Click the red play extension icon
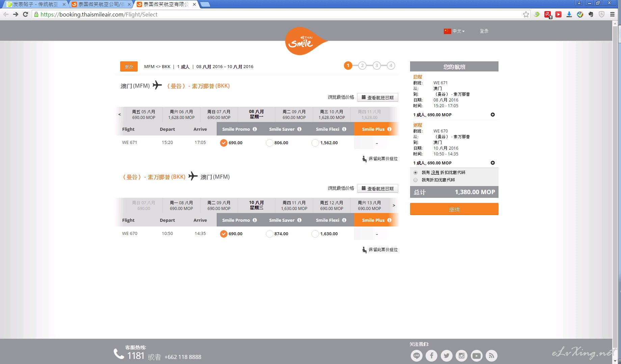621x364 pixels. (x=558, y=14)
